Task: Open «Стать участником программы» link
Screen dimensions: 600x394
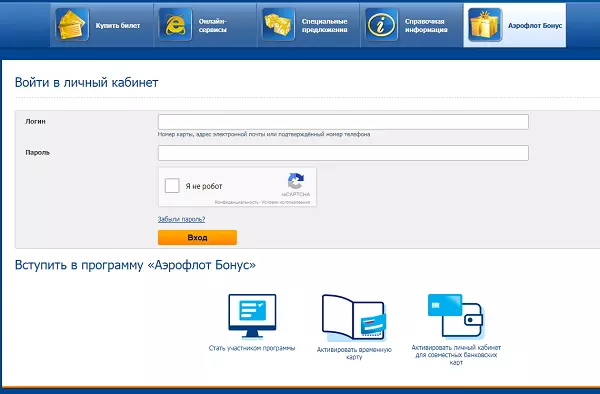Action: pyautogui.click(x=252, y=348)
